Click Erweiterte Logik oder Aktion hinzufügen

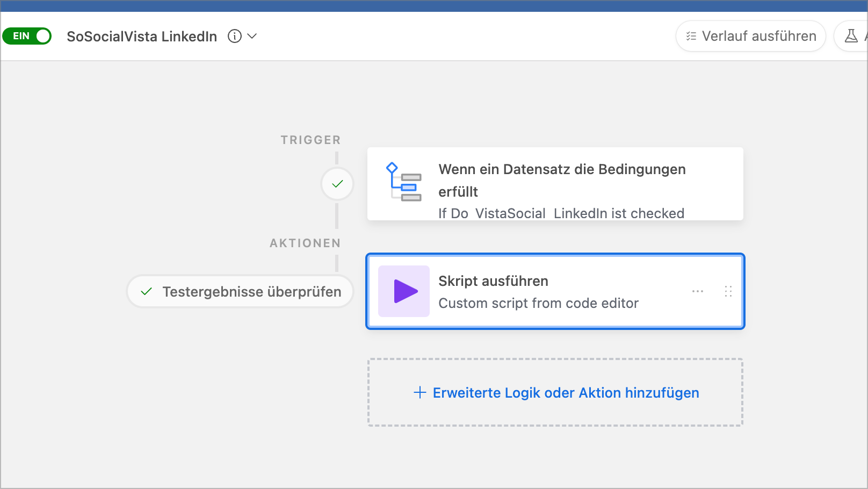(555, 392)
